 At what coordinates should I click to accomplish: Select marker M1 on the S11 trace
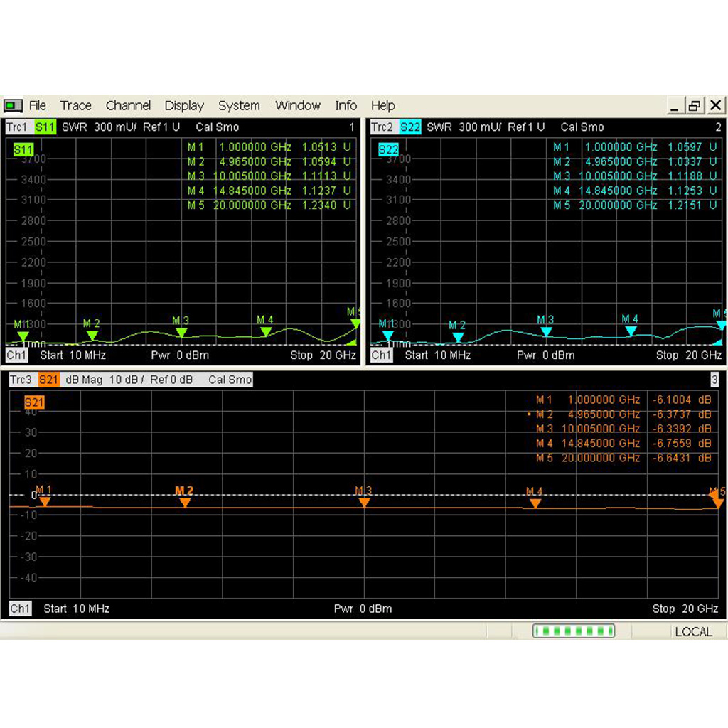point(22,336)
